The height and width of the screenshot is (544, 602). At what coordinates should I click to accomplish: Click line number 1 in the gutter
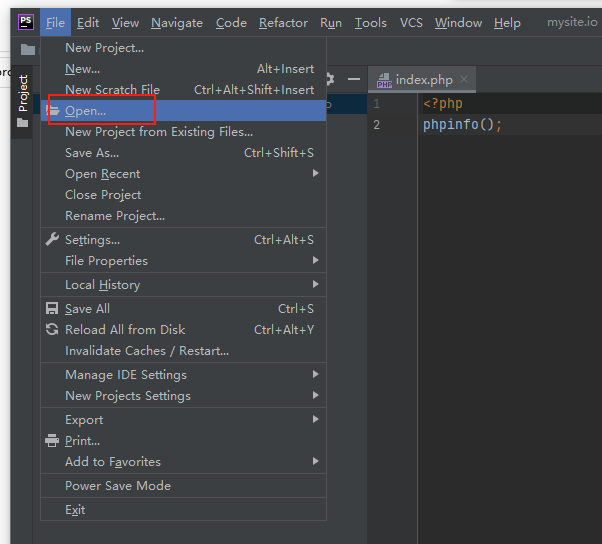click(376, 103)
